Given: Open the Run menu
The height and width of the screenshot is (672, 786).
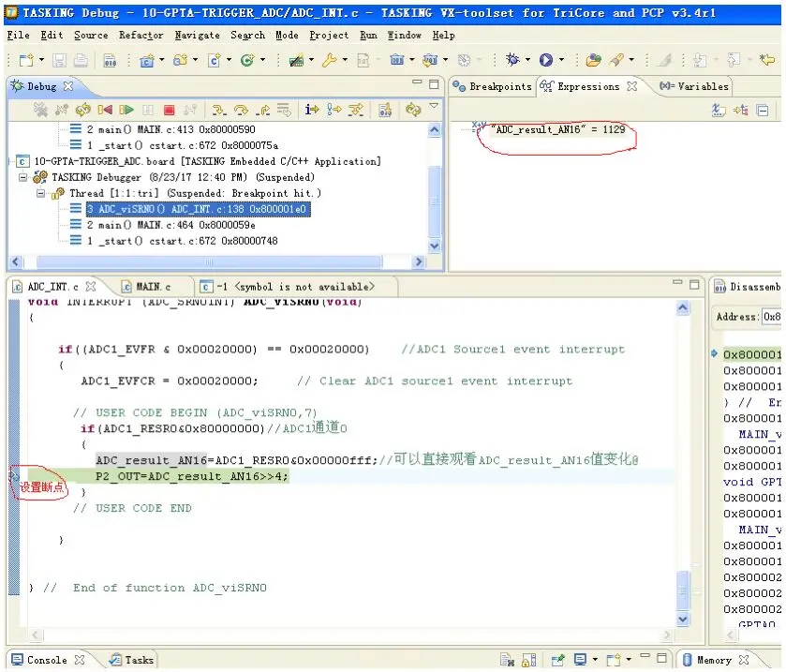Looking at the screenshot, I should pos(368,35).
